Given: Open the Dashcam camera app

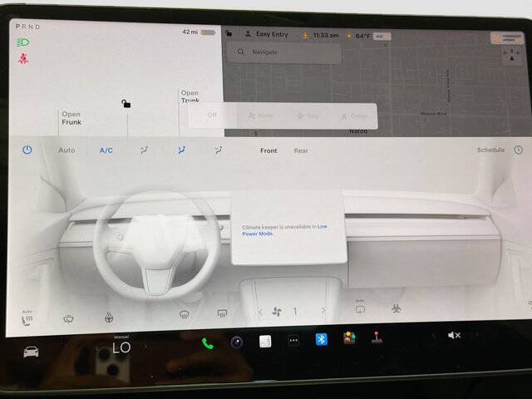Looking at the screenshot, I should pos(237,342).
